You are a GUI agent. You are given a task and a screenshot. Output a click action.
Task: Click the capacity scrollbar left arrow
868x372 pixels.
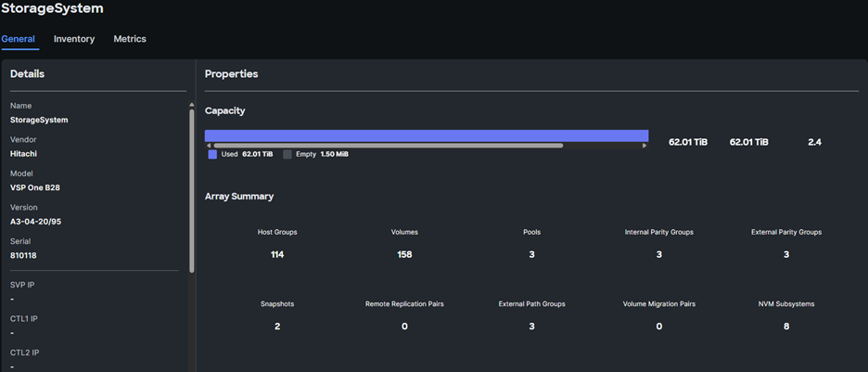(208, 146)
